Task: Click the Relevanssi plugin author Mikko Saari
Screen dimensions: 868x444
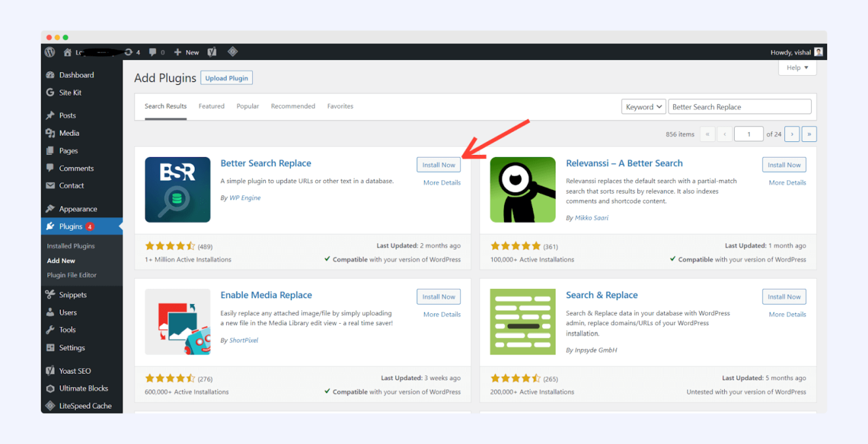Action: 592,218
